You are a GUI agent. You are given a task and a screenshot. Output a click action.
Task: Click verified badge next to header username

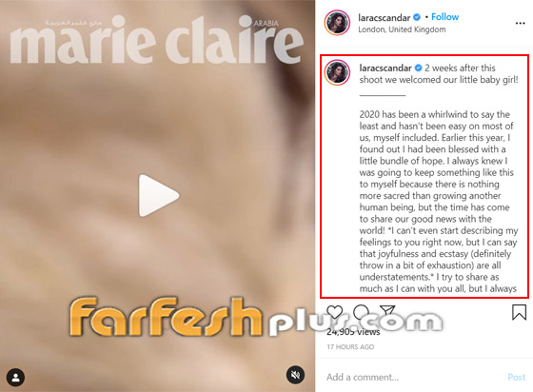pos(417,17)
